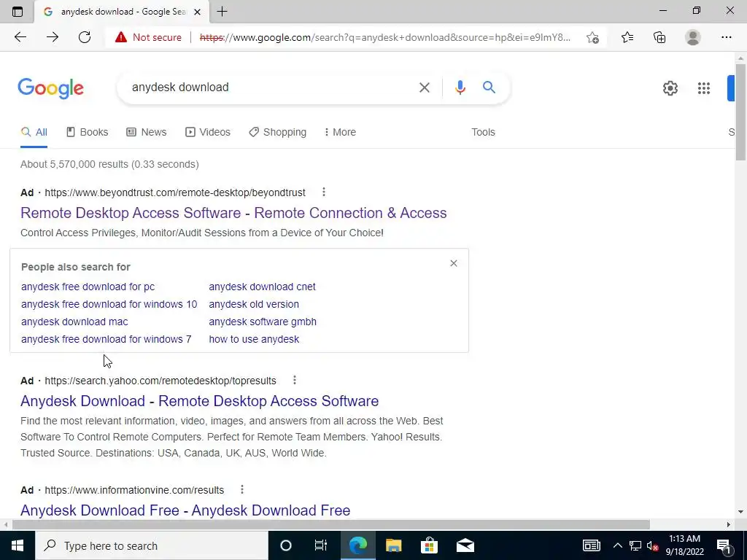This screenshot has height=560, width=747.
Task: Add this page to favorites star icon
Action: tap(592, 38)
